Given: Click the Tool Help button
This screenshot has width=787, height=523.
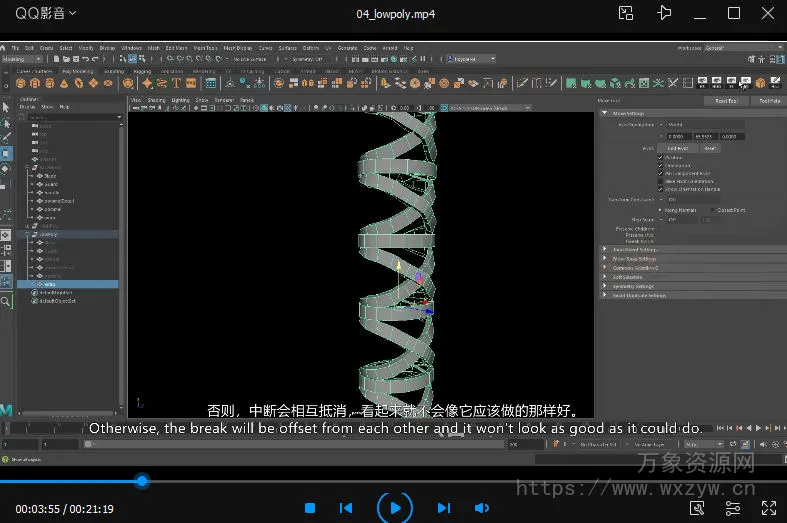Looking at the screenshot, I should point(768,101).
